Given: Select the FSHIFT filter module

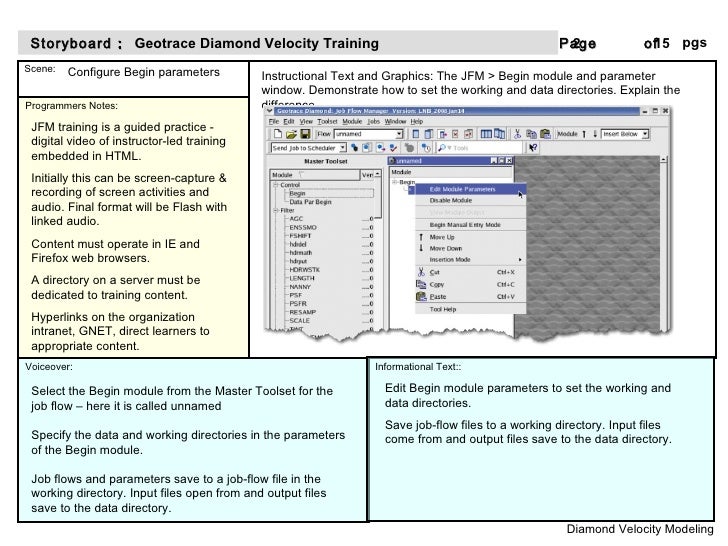Looking at the screenshot, I should [x=300, y=236].
